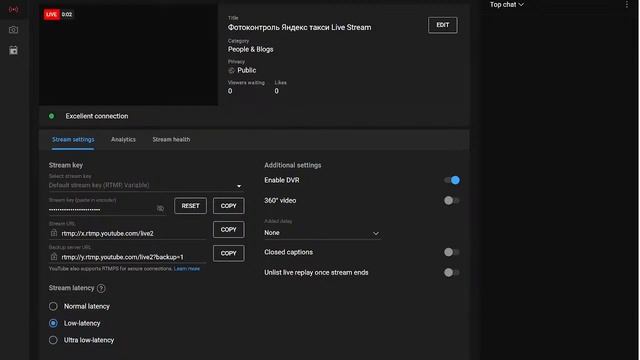Click the green connection status indicator

pos(51,116)
